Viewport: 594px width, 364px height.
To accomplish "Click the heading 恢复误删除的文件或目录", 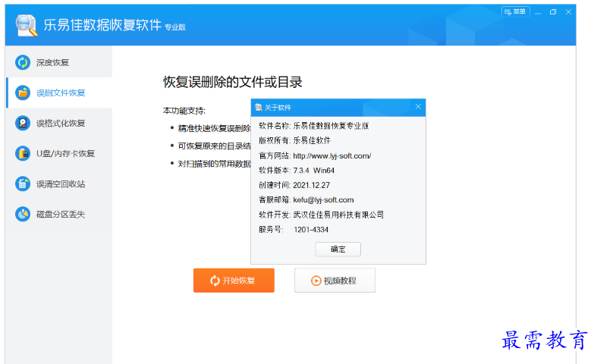I will [x=233, y=82].
